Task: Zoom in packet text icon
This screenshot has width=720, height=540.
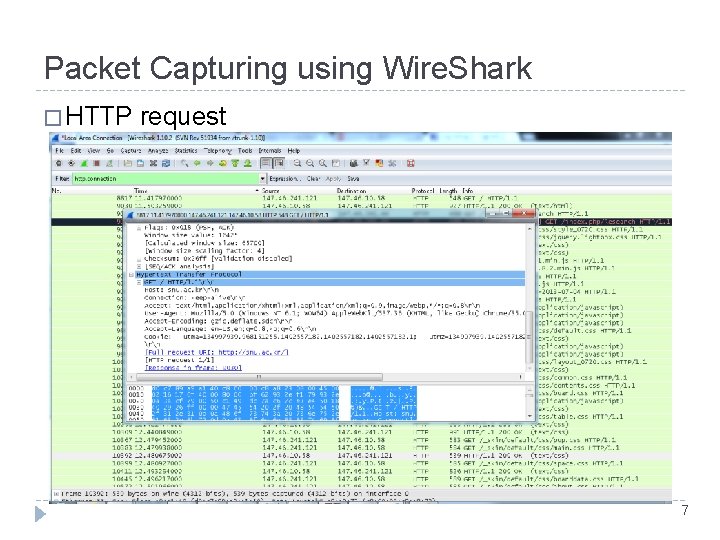Action: 298,163
